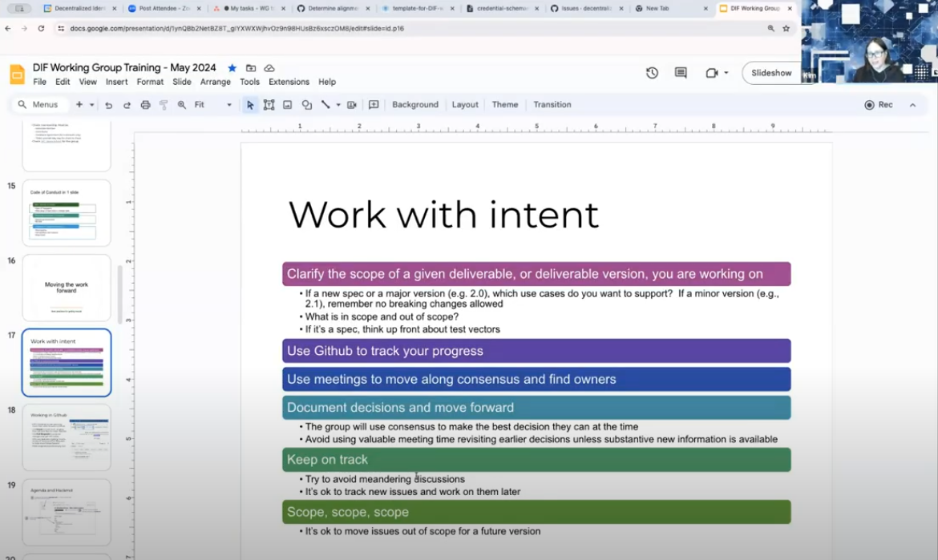Open version history clock icon
This screenshot has width=938, height=560.
pyautogui.click(x=652, y=73)
